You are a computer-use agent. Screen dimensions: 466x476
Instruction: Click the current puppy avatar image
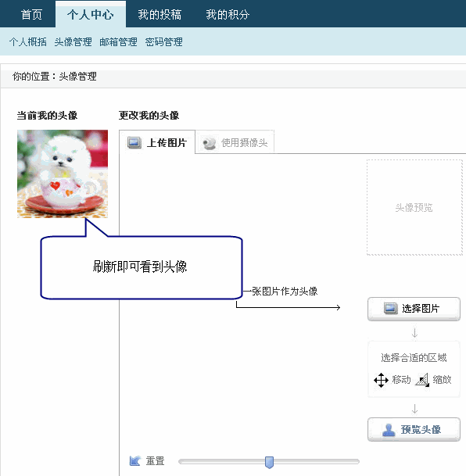coord(63,174)
